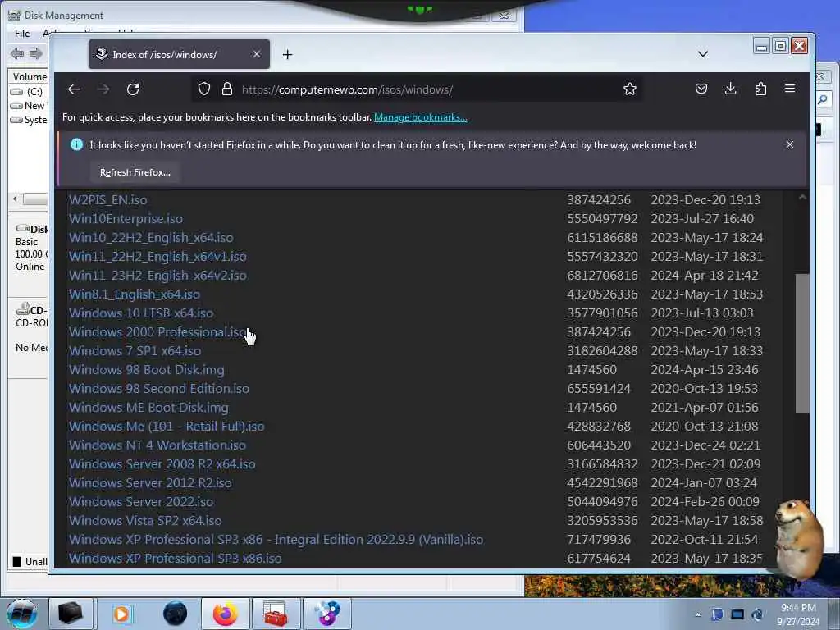Click the date 2024-Apr-15 23:46
840x630 pixels.
705,370
